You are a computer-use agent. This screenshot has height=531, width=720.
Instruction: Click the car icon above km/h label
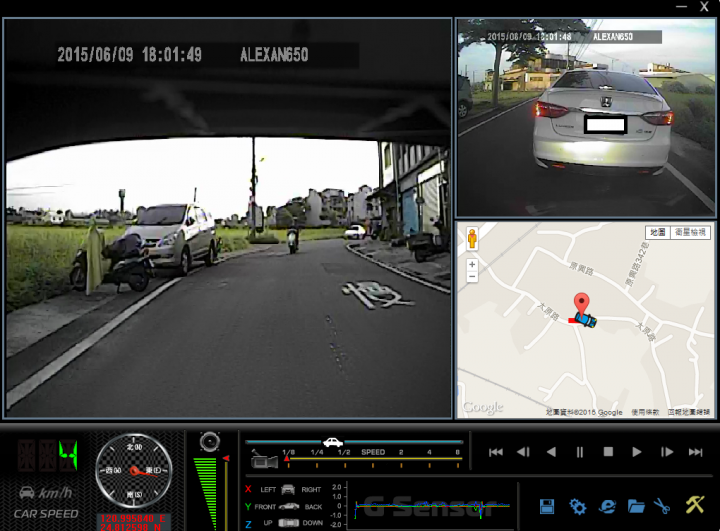pos(27,492)
